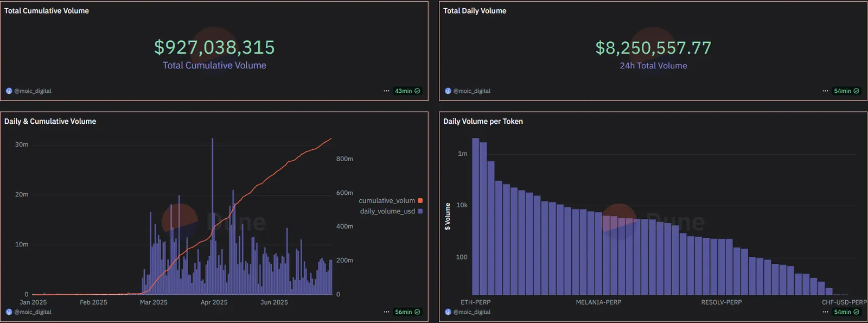Click the 1m axis label in token chart
Image resolution: width=868 pixels, height=323 pixels.
tap(463, 154)
